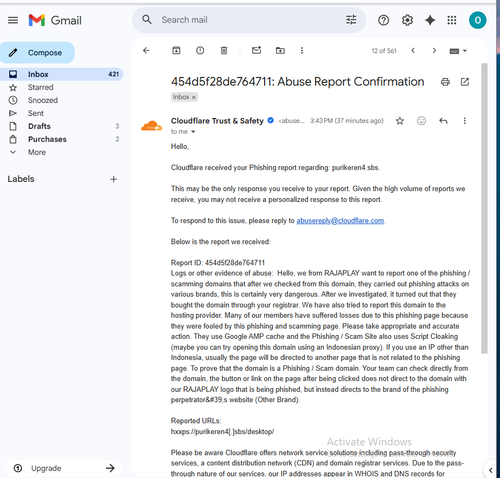The height and width of the screenshot is (478, 500).
Task: Open the account avatar 'O'
Action: coord(477,20)
